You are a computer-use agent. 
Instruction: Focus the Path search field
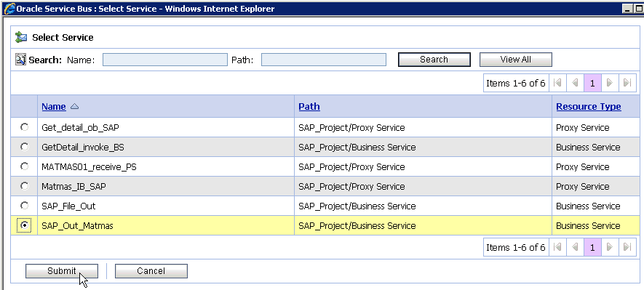(x=324, y=60)
